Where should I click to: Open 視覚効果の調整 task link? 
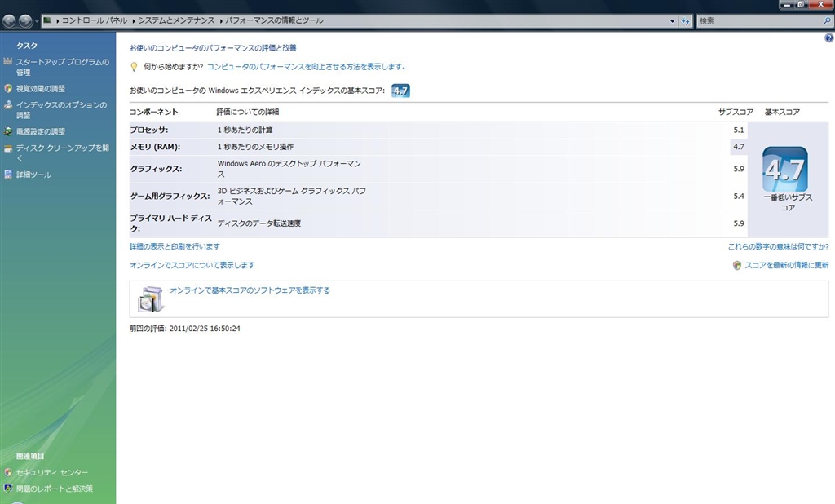(41, 88)
